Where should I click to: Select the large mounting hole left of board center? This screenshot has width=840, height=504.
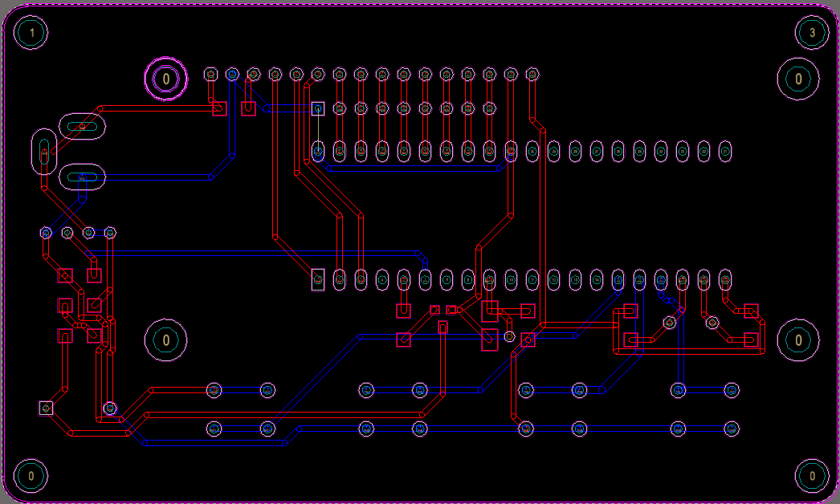pyautogui.click(x=166, y=340)
